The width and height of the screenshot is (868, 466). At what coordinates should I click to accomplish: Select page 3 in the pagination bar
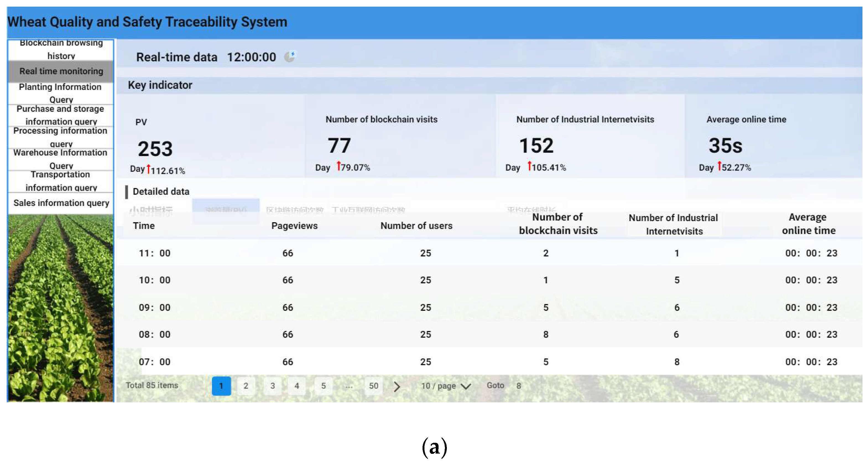pos(272,386)
